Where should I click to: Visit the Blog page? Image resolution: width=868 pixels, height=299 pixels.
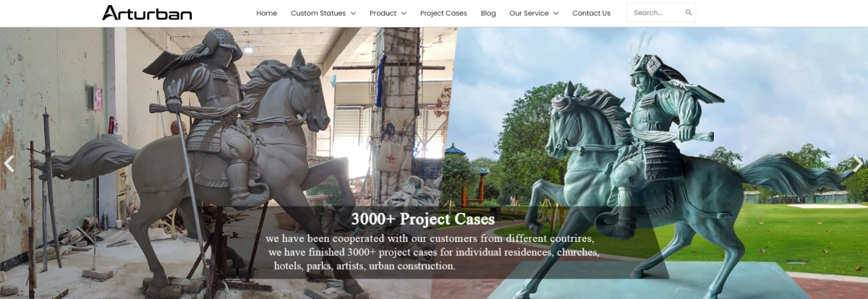coord(488,13)
